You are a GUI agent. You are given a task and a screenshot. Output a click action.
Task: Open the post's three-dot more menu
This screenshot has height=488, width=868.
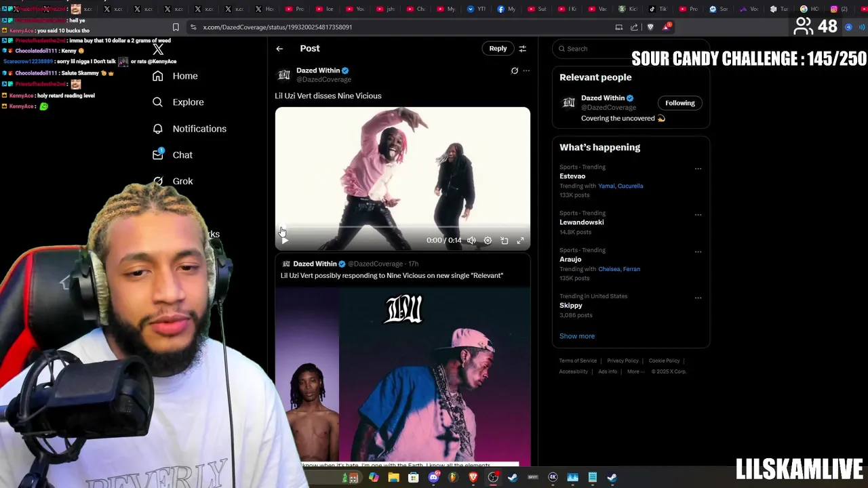coord(526,70)
